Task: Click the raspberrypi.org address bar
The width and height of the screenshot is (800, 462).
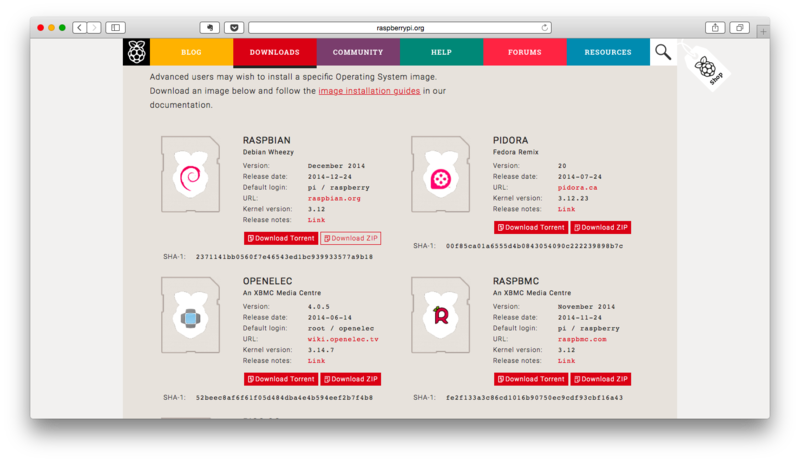Action: [x=400, y=28]
